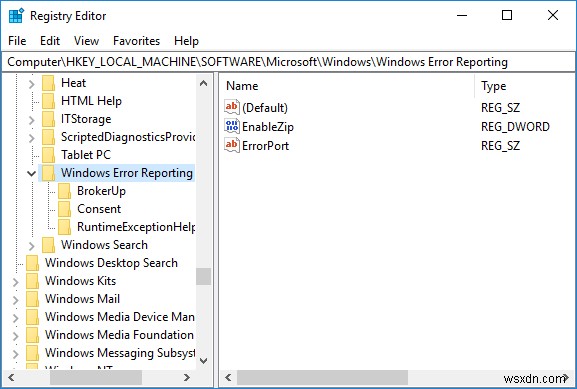577x389 pixels.
Task: Click the Windows Error Reporting folder icon
Action: pyautogui.click(x=48, y=173)
